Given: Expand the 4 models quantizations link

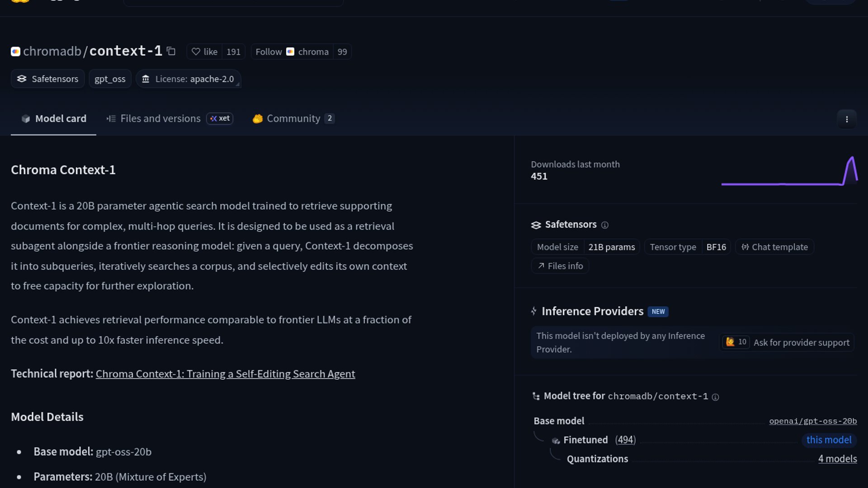Looking at the screenshot, I should 837,459.
